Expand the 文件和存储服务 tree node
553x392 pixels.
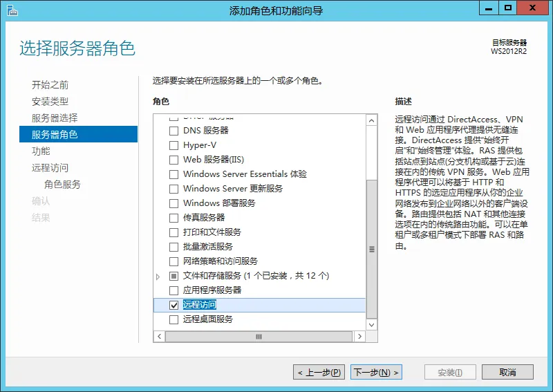(x=158, y=277)
